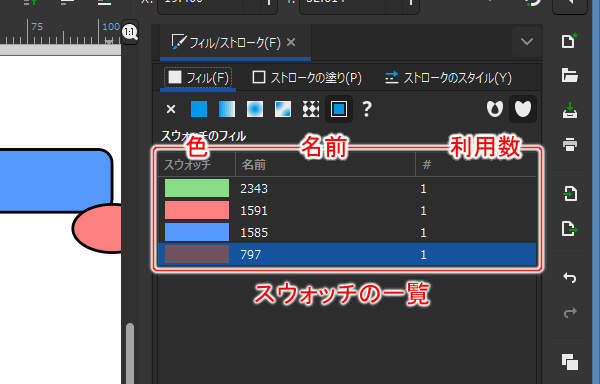Pick the pink swatch in row 1591
The image size is (600, 384).
coord(197,210)
